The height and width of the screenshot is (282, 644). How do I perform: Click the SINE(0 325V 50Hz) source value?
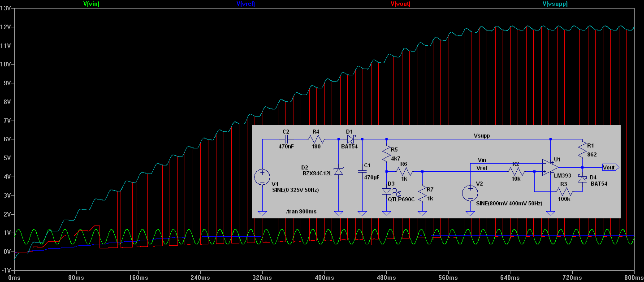coord(295,190)
